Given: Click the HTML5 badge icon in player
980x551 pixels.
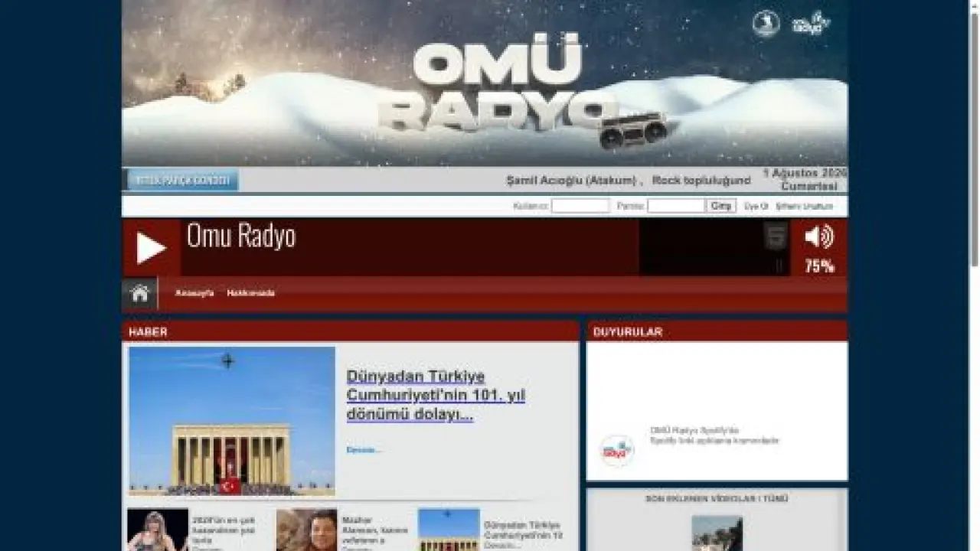Looking at the screenshot, I should click(776, 236).
